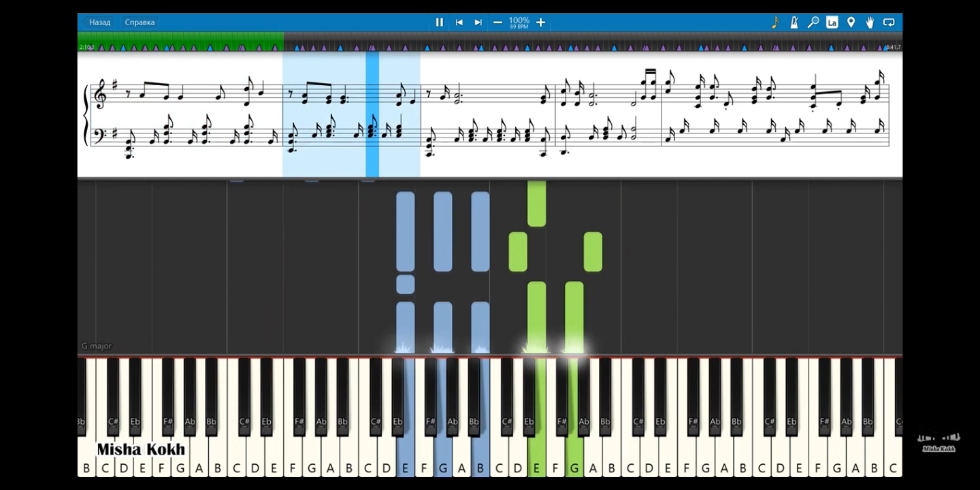Seek into the dark unplayed timeline section
The height and width of the screenshot is (490, 980).
592,42
